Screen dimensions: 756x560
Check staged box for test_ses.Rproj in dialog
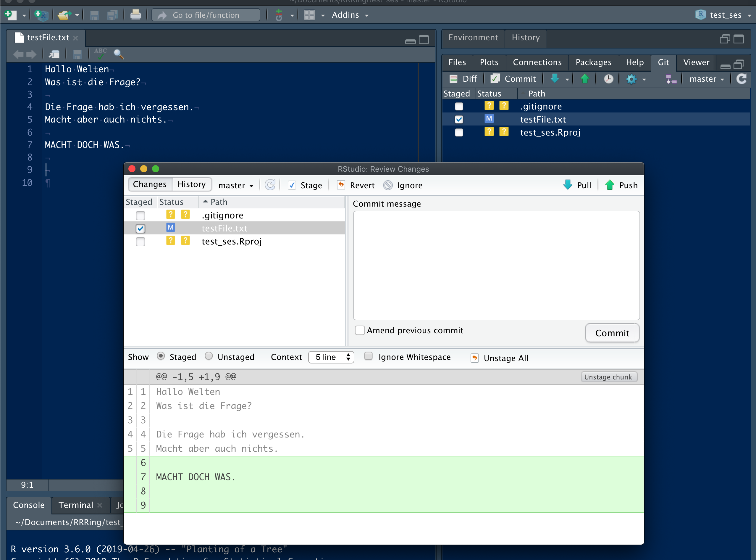pyautogui.click(x=140, y=242)
